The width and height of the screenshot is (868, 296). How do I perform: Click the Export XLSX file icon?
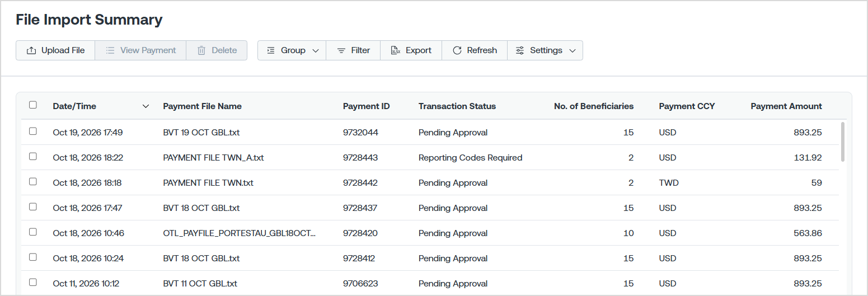pyautogui.click(x=396, y=50)
